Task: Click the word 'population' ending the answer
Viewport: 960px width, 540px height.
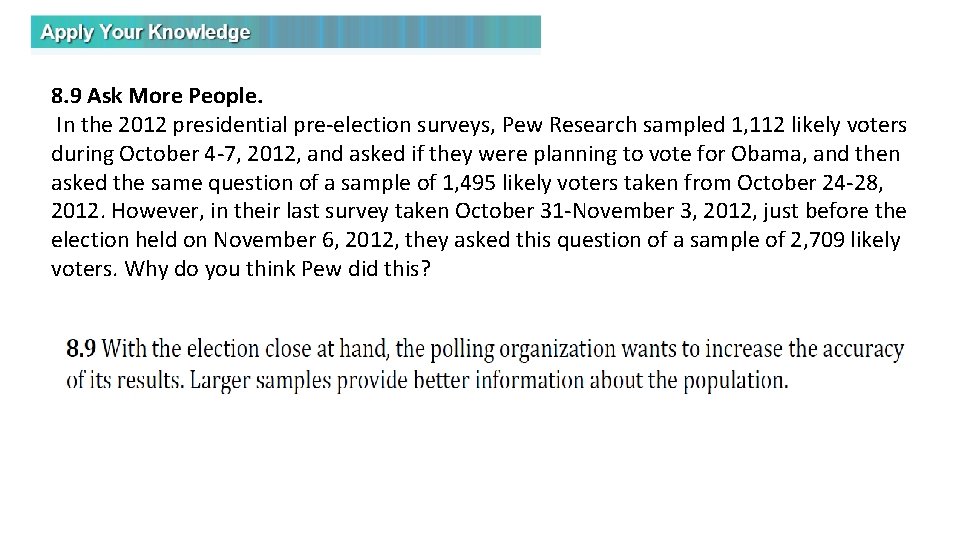Action: click(739, 381)
